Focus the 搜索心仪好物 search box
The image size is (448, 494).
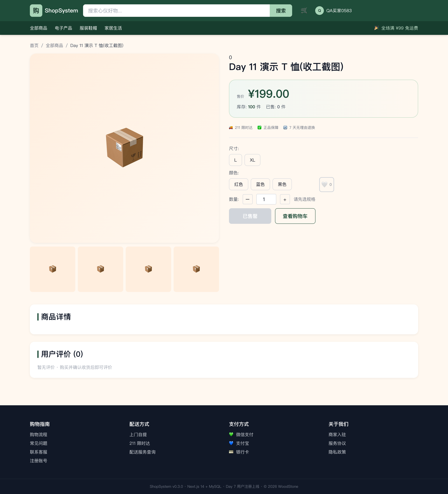176,11
